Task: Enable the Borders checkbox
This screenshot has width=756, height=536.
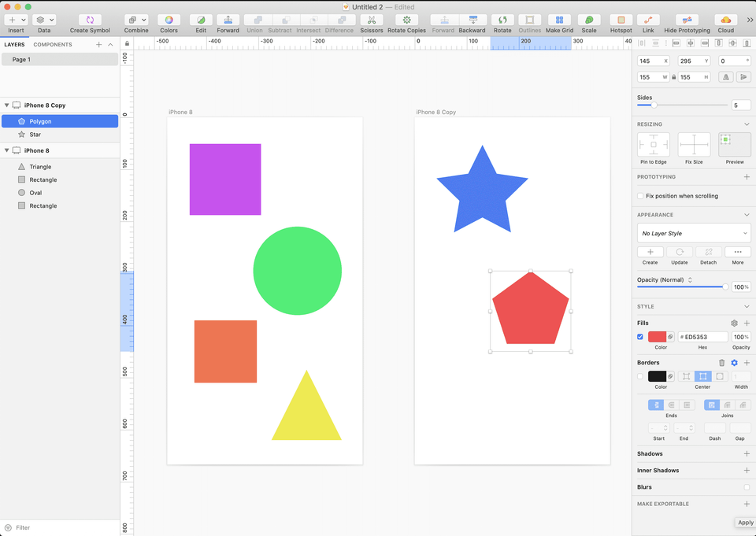Action: pos(640,376)
